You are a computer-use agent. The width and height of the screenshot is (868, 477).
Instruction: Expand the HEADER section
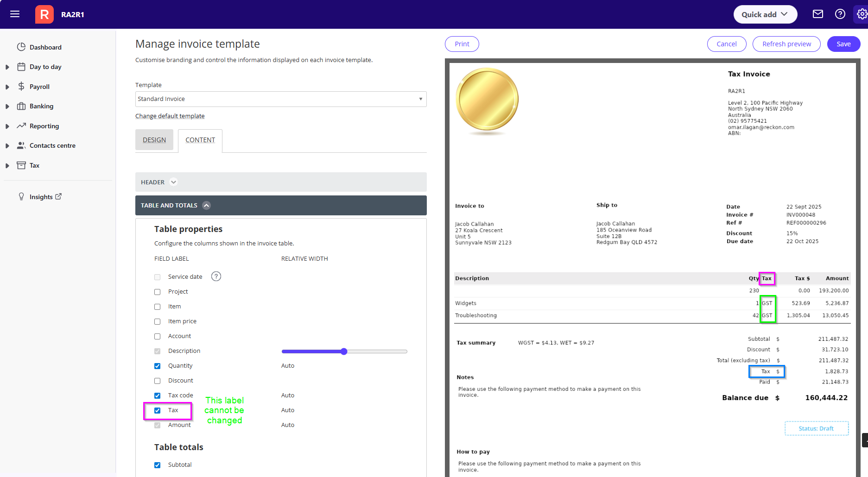281,182
